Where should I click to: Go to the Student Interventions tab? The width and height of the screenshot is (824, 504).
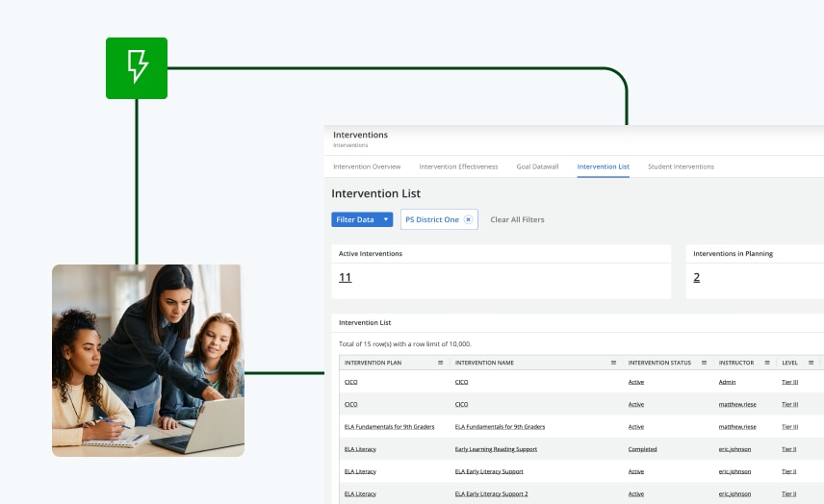[681, 166]
